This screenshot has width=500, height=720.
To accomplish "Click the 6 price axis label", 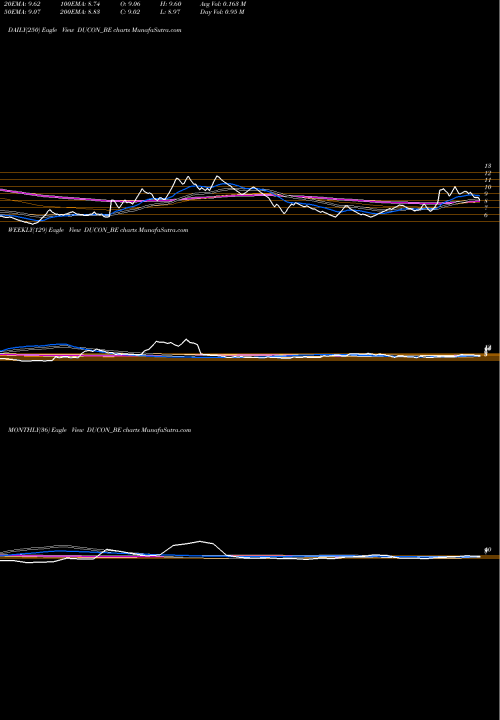I will (x=486, y=214).
